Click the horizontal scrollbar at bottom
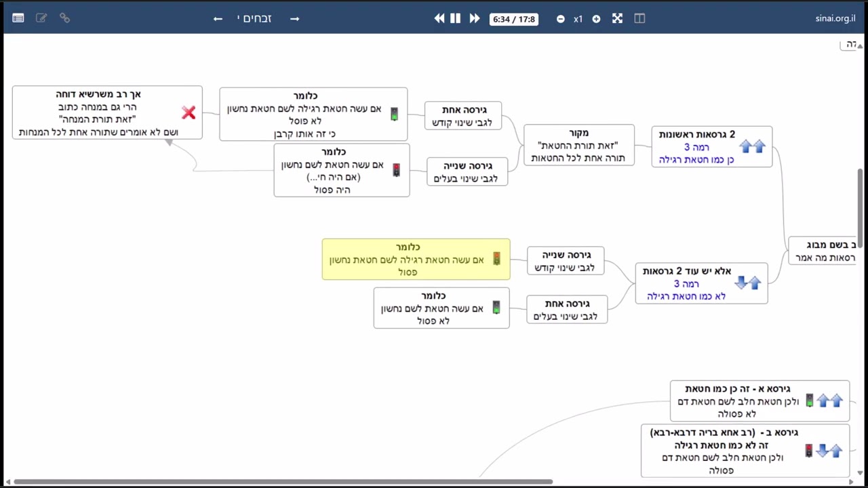 click(x=283, y=482)
